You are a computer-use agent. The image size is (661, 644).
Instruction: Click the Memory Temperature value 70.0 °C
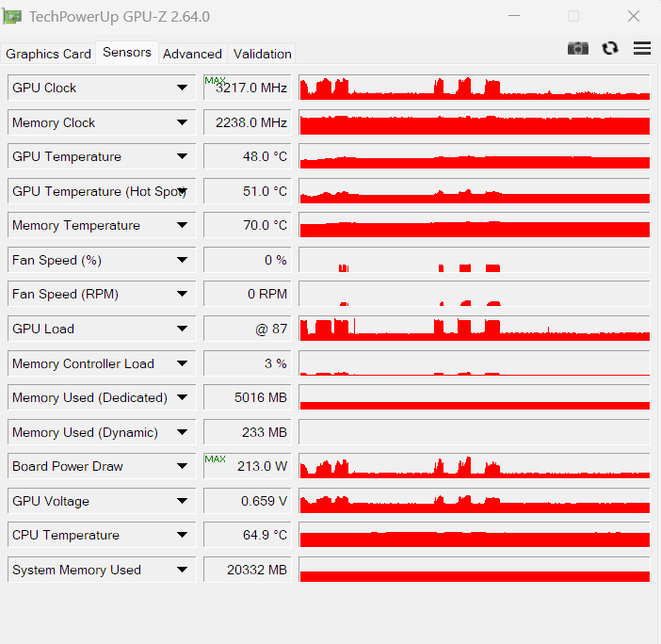point(248,225)
